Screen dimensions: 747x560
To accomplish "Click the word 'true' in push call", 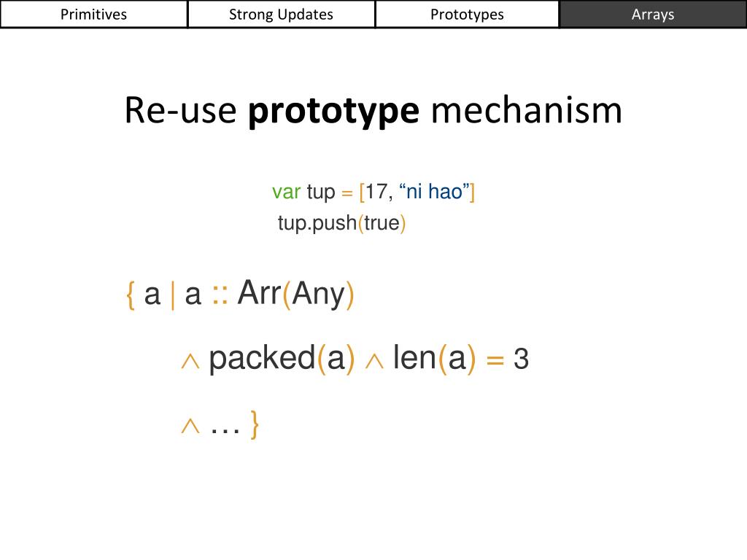I will click(382, 223).
